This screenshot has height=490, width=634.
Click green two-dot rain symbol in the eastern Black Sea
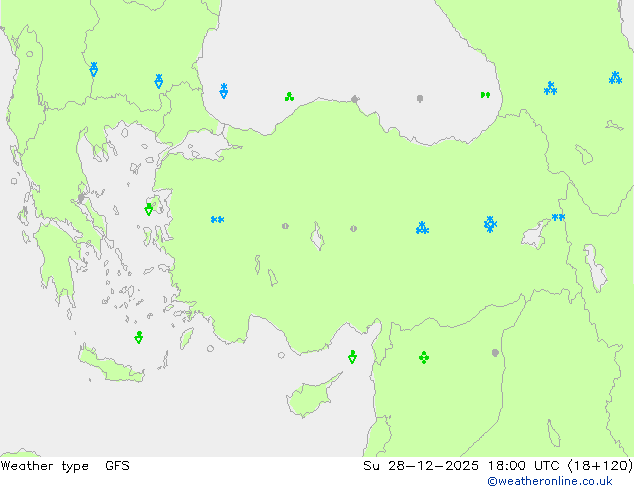tap(485, 95)
